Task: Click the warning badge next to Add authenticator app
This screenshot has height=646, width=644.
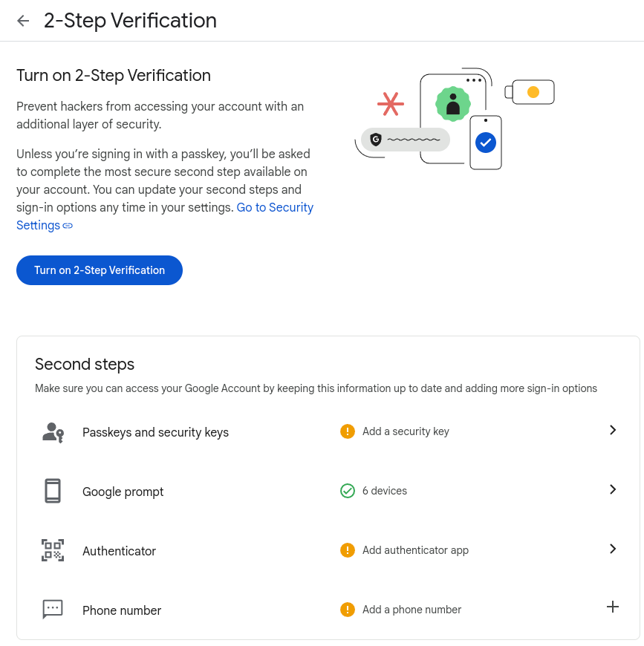Action: (x=347, y=550)
